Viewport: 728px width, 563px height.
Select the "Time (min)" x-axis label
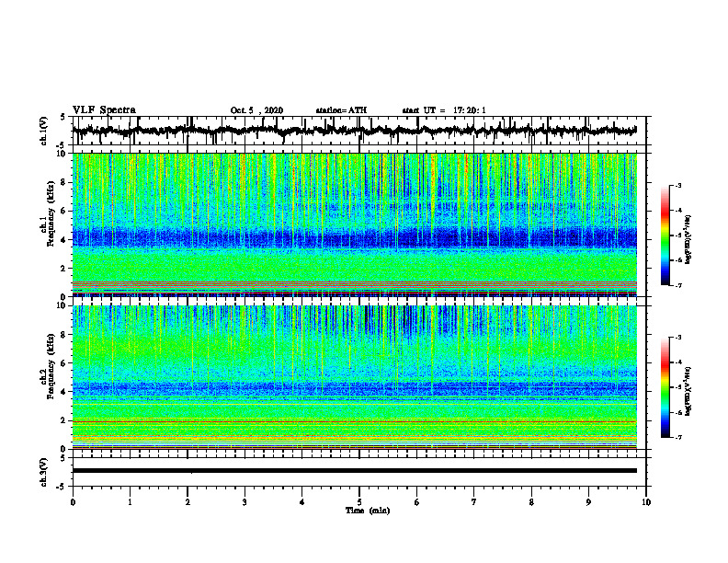coord(368,511)
